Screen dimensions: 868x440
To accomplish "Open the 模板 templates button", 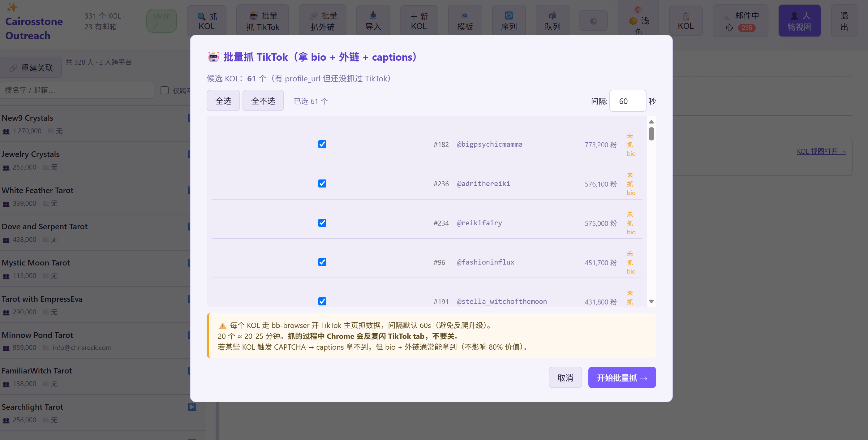I will pos(465,21).
